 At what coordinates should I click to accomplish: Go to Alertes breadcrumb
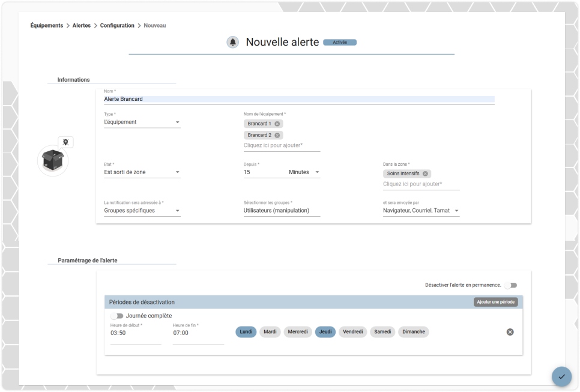point(82,26)
